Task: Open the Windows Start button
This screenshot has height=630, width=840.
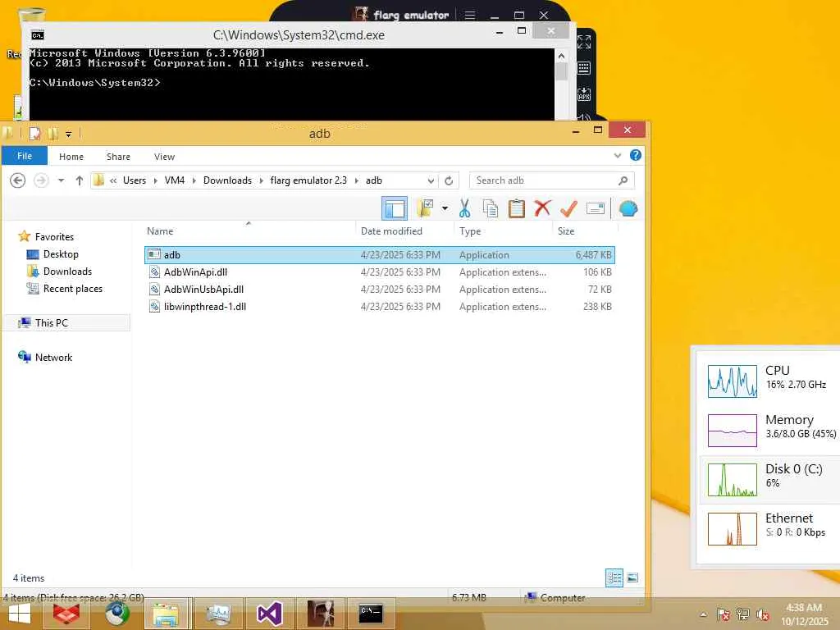Action: point(21,614)
